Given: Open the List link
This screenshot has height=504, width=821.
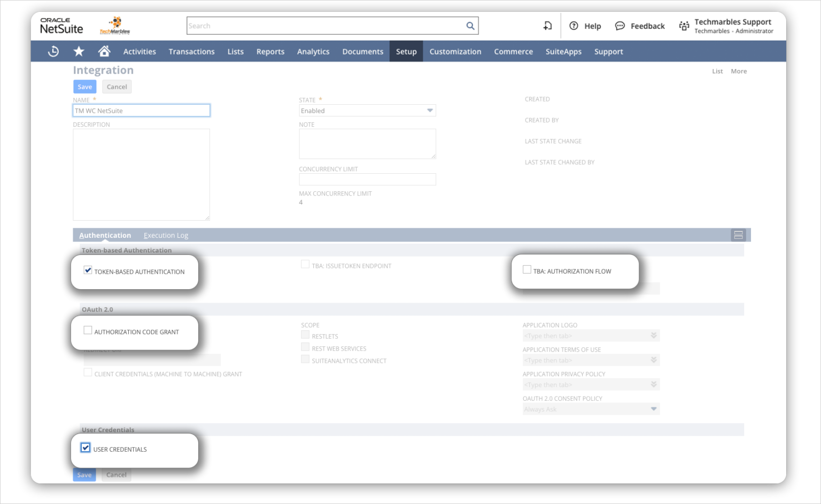Looking at the screenshot, I should [x=717, y=71].
